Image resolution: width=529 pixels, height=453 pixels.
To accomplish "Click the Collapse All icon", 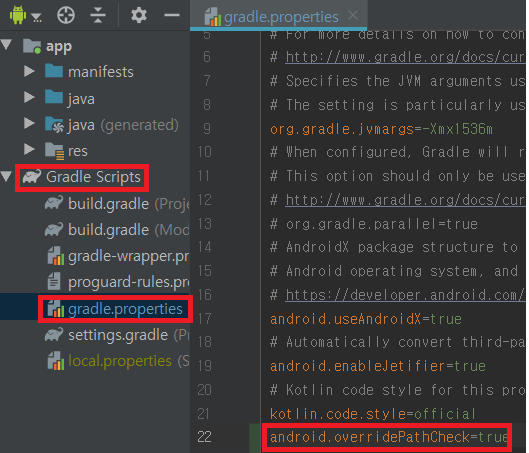I will (98, 16).
